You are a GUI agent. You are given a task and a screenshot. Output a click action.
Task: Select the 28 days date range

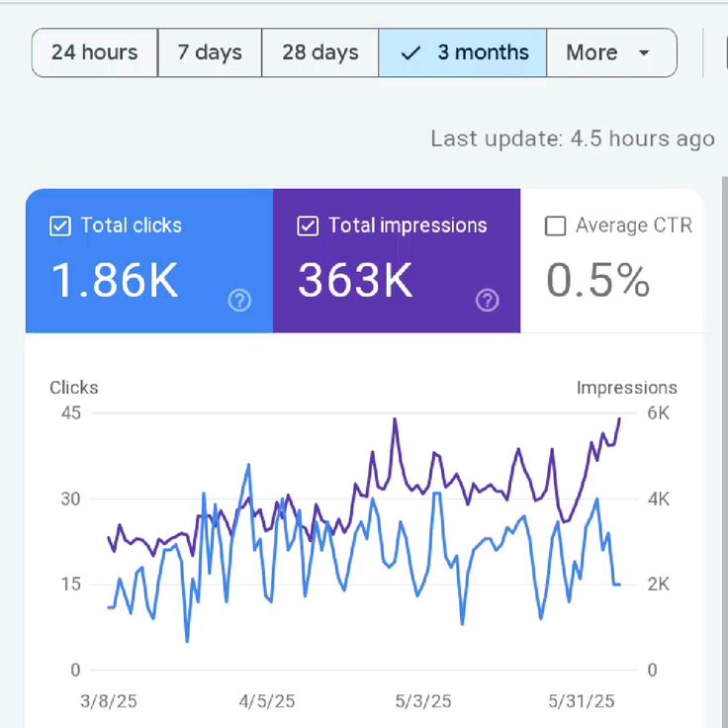pyautogui.click(x=320, y=52)
